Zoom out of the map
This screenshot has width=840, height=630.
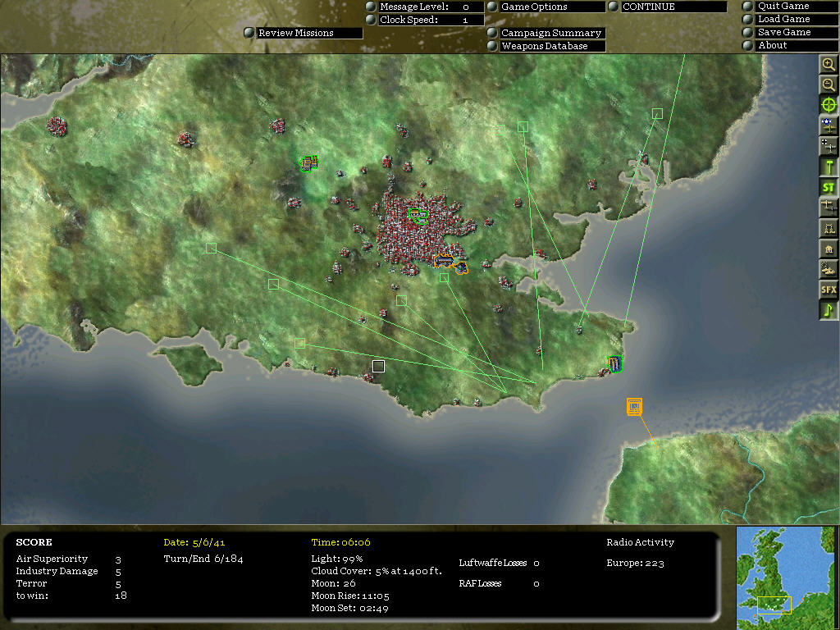click(829, 84)
